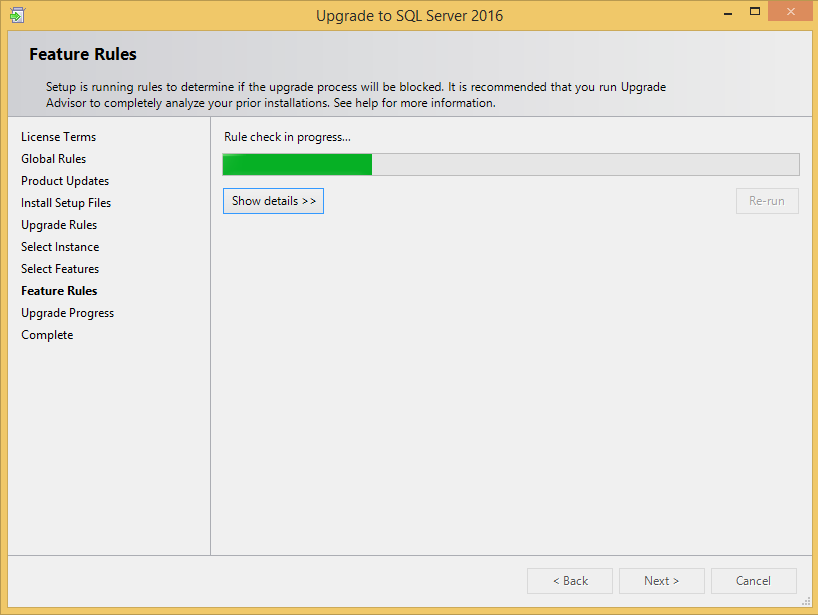818x615 pixels.
Task: Choose the Install Setup Files step
Action: (66, 203)
